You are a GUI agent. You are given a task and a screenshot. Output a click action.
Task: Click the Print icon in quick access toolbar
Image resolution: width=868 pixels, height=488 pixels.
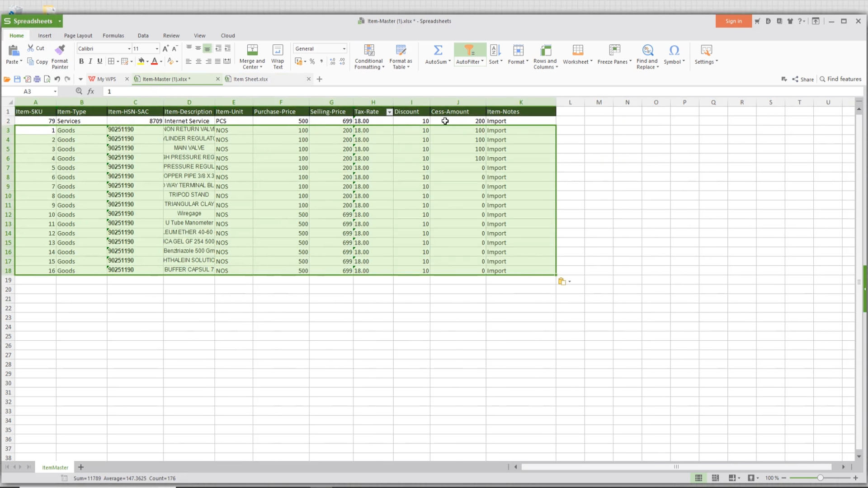tap(37, 79)
